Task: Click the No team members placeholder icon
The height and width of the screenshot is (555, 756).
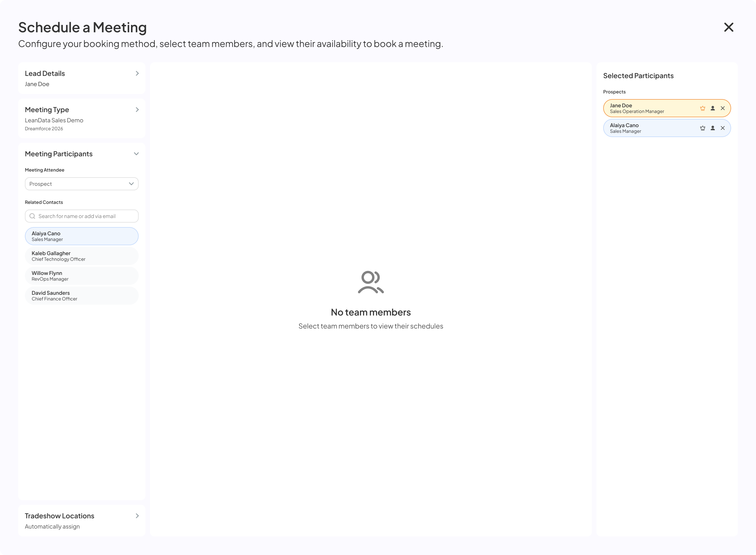Action: [371, 282]
